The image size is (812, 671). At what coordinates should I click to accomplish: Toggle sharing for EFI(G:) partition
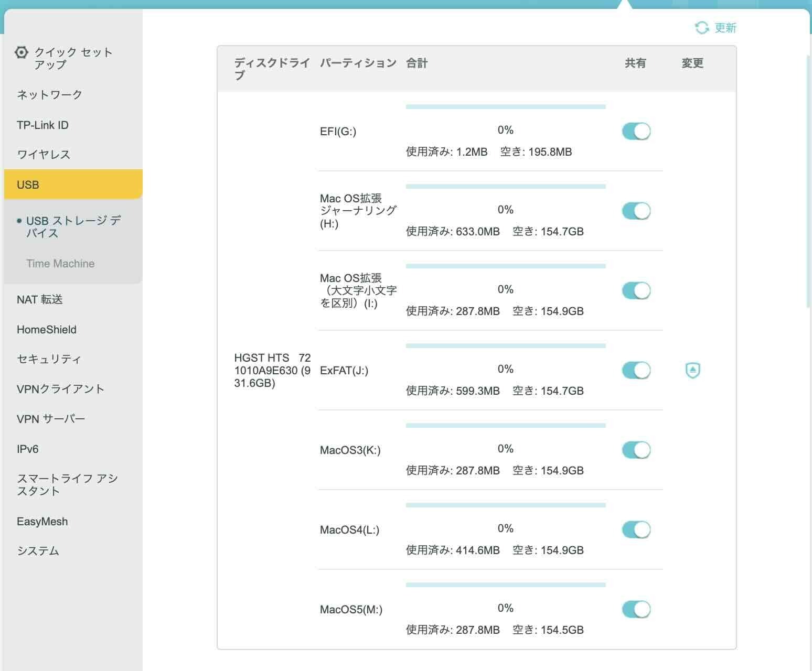pos(636,131)
